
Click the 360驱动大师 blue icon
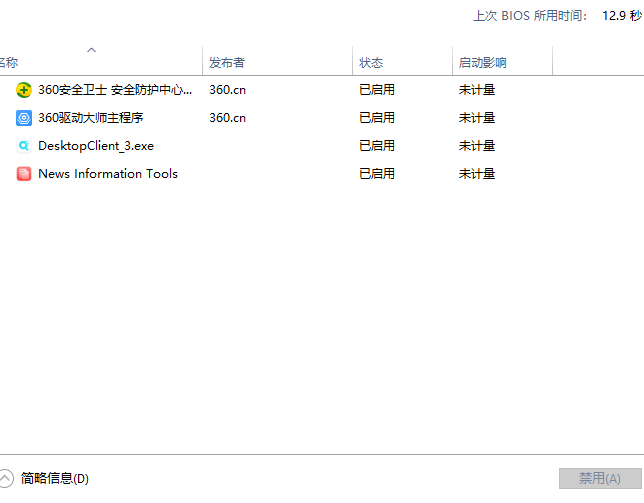(24, 118)
